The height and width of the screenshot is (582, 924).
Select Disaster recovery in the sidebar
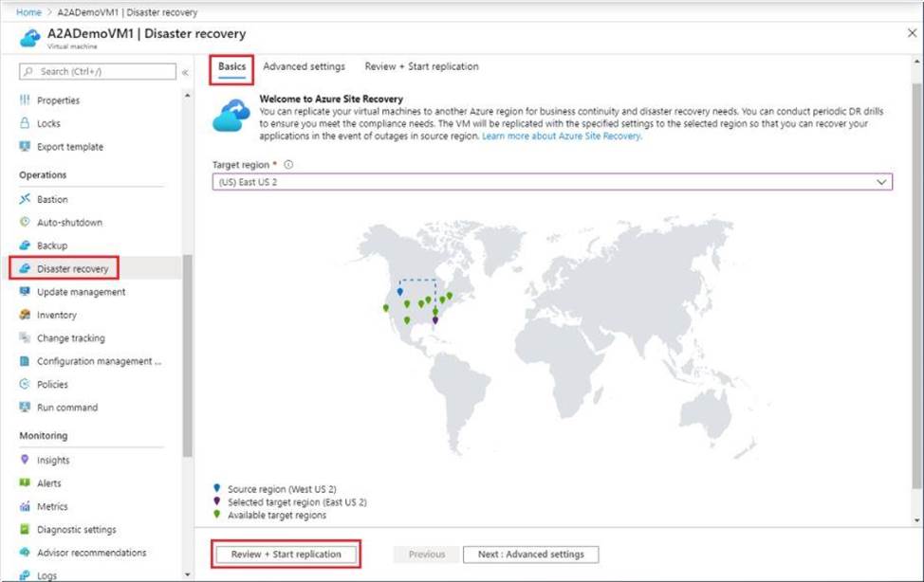[72, 269]
